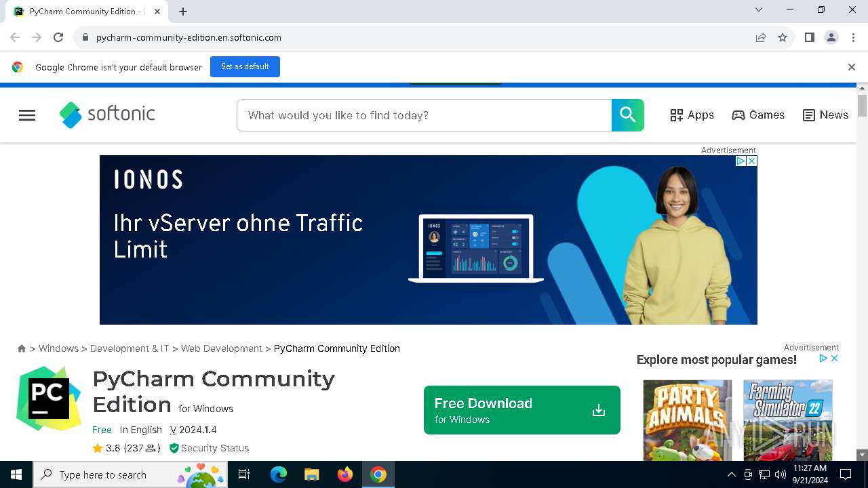Click the address bar URL
Image resolution: width=868 pixels, height=488 pixels.
pyautogui.click(x=189, y=37)
